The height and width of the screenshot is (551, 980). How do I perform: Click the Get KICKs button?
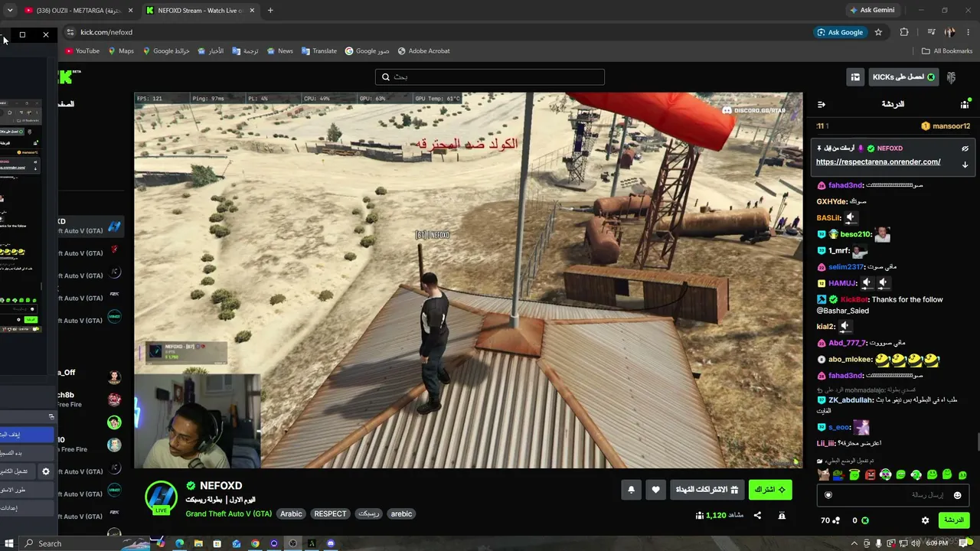coord(903,77)
